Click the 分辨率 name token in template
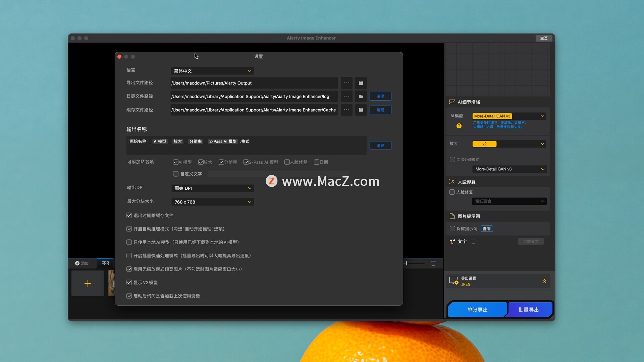 [196, 141]
